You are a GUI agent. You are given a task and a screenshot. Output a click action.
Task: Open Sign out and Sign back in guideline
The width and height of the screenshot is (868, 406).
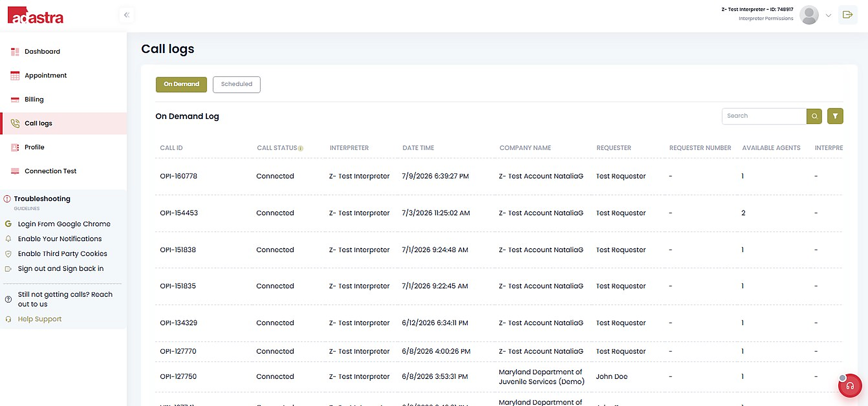pos(61,269)
